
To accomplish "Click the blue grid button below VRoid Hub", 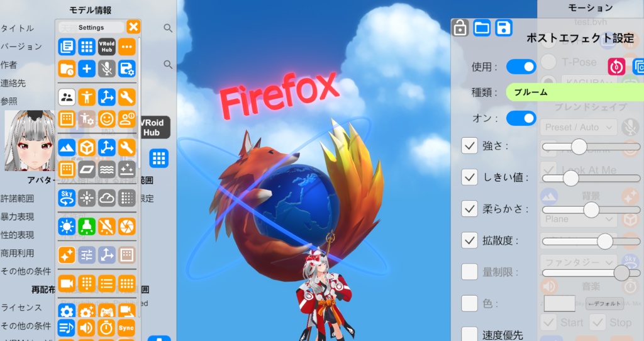I will [159, 158].
